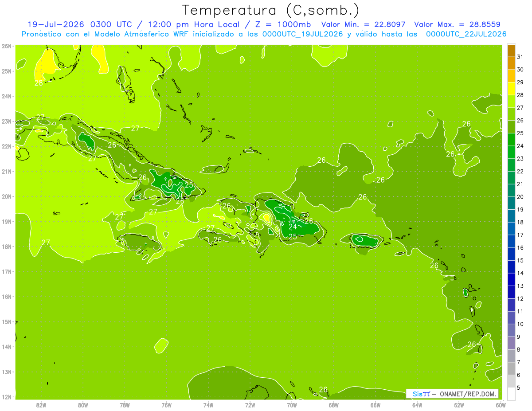Pick the colorbar segment between 29 and 30
Image resolution: width=532 pixels, height=411 pixels.
(x=511, y=76)
